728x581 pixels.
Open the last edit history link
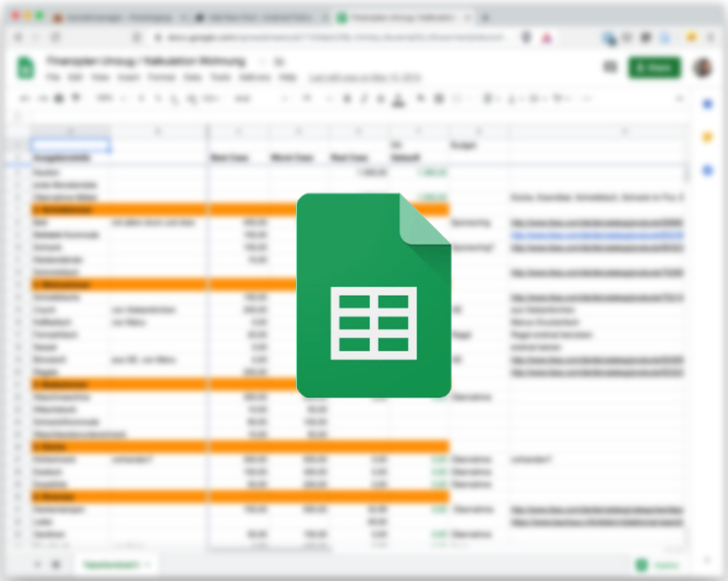(x=365, y=78)
